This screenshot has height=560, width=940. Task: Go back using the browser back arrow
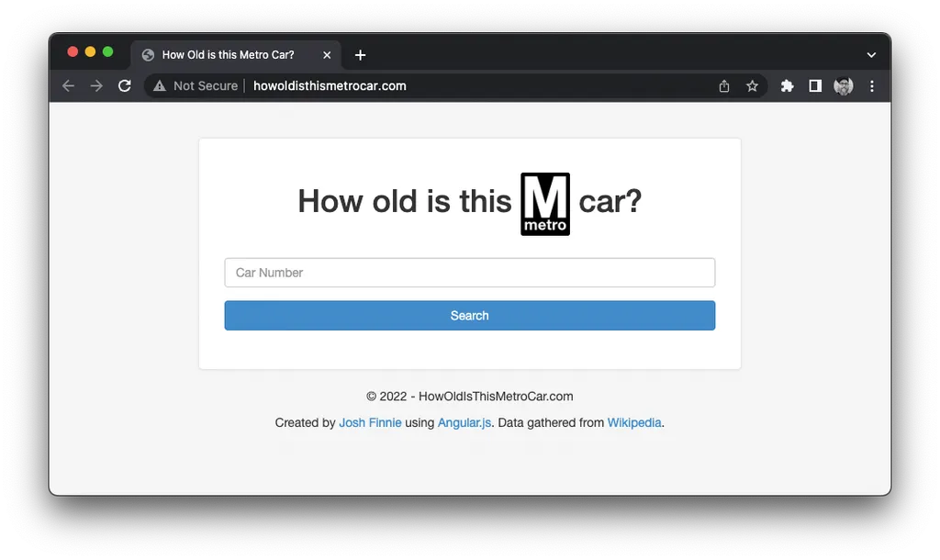(68, 85)
